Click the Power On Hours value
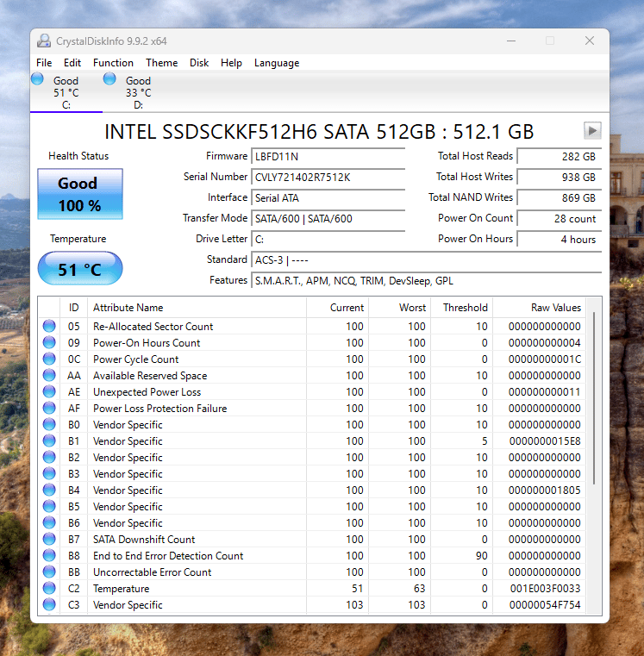The height and width of the screenshot is (656, 644). 560,240
